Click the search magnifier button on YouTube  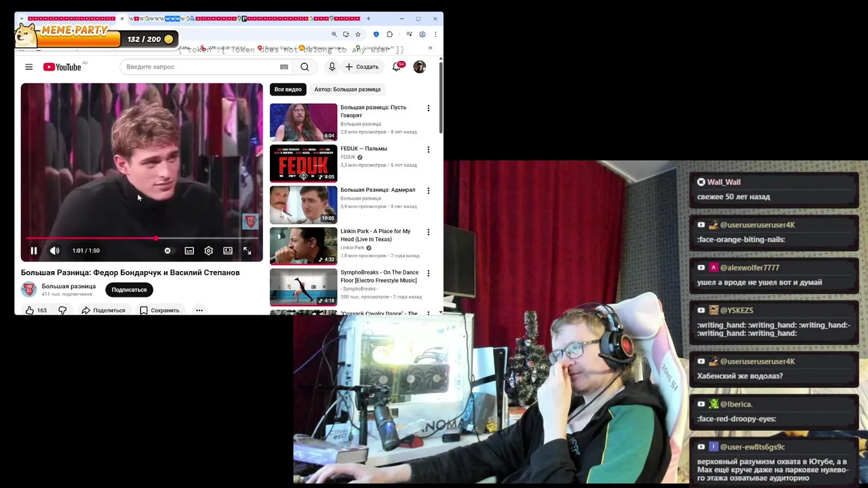click(x=304, y=66)
